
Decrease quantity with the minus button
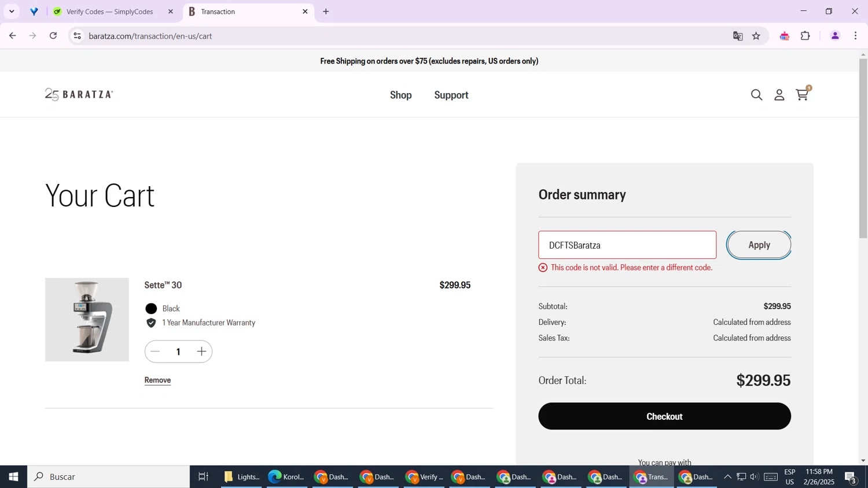click(156, 352)
